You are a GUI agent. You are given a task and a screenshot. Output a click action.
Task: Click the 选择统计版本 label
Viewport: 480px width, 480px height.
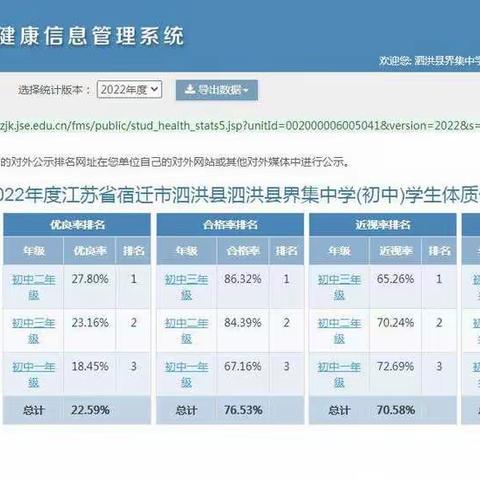tap(54, 90)
